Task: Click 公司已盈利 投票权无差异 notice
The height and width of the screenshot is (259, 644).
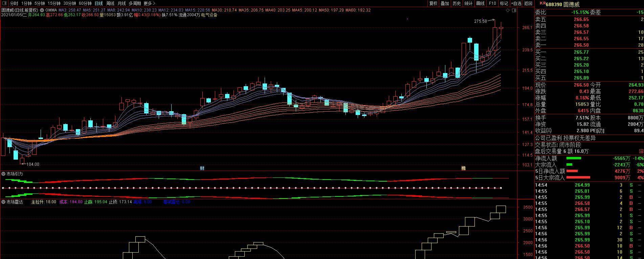Action: [x=565, y=138]
